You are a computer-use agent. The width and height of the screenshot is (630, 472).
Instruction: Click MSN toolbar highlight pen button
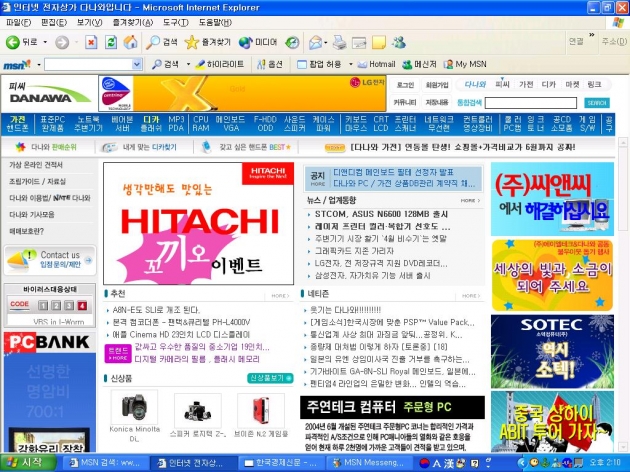[220, 64]
